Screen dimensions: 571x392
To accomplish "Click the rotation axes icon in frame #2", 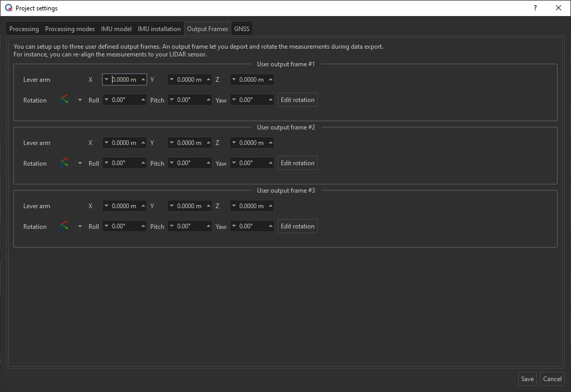I will tap(64, 163).
